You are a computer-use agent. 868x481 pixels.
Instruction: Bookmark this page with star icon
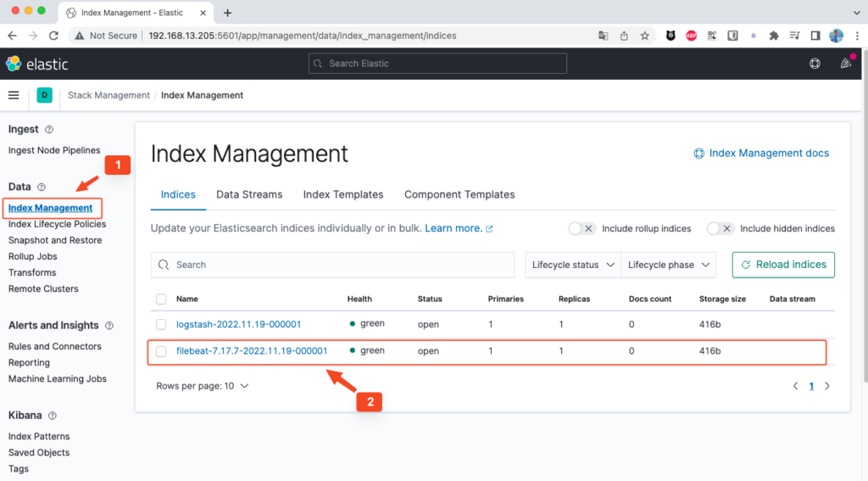[x=644, y=36]
